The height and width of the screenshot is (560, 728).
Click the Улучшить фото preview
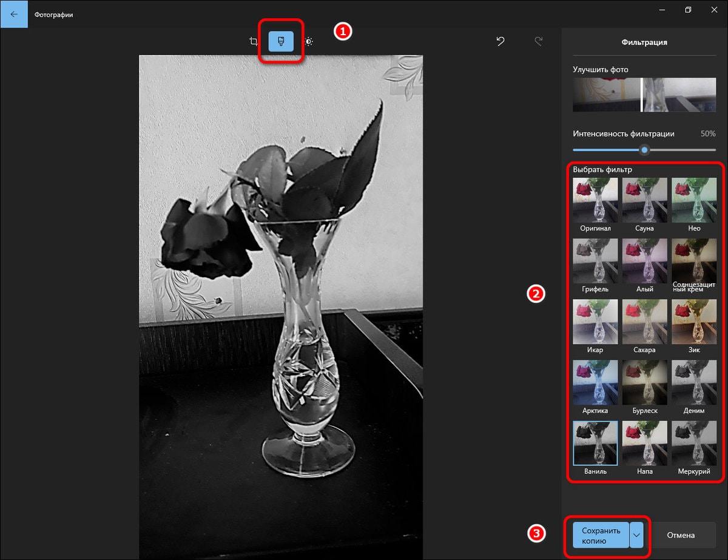(x=644, y=95)
